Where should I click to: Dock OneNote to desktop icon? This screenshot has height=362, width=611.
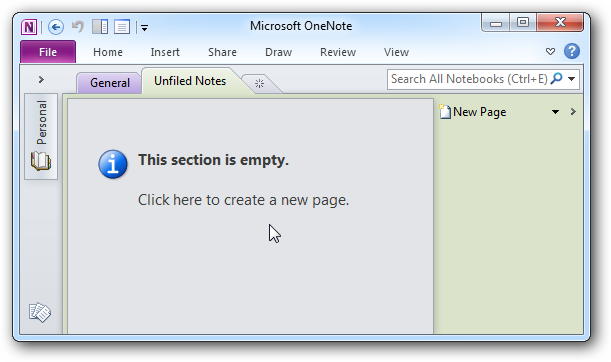tap(100, 26)
